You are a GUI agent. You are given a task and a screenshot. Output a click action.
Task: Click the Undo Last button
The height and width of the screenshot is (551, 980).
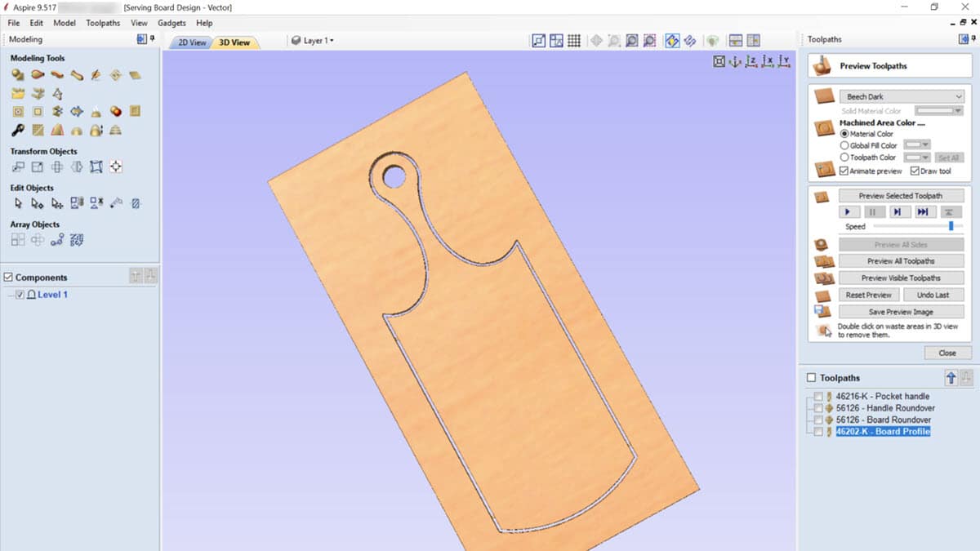click(934, 295)
